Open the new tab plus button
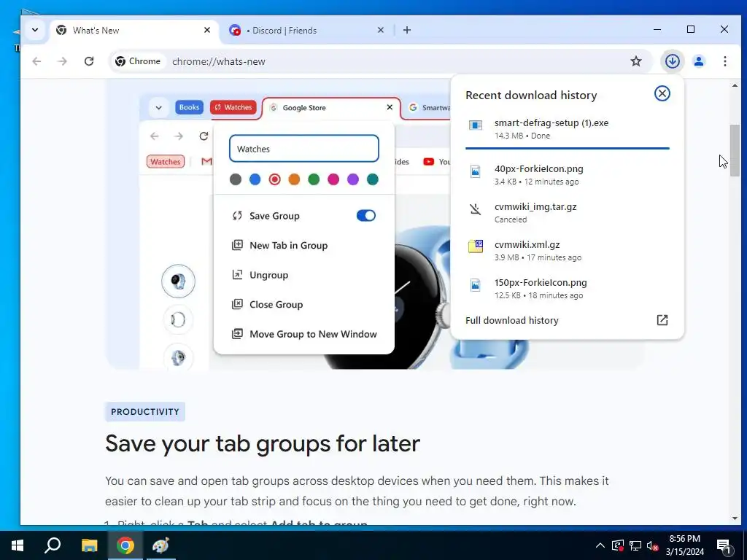Image resolution: width=747 pixels, height=560 pixels. 407,30
